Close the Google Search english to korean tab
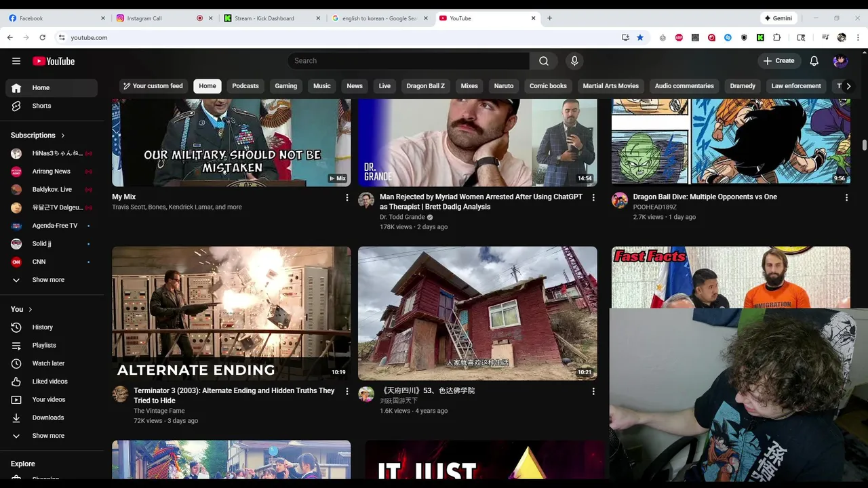Screen dimensions: 868x488 426,18
